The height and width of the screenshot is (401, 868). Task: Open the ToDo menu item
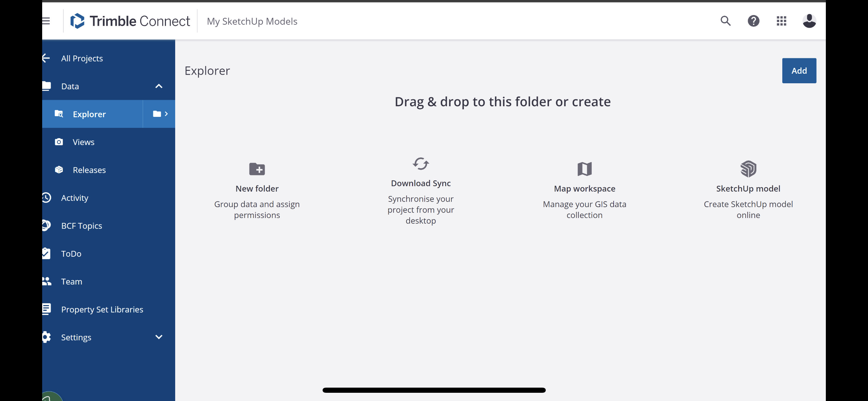click(x=109, y=254)
